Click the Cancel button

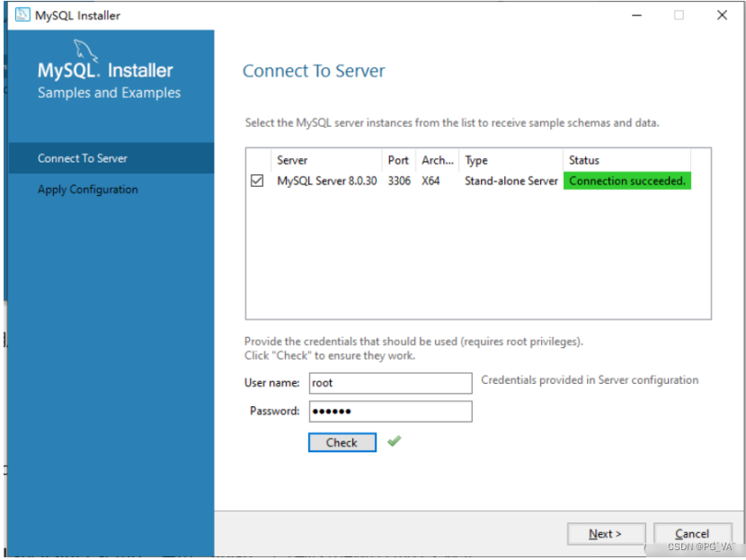click(x=692, y=534)
